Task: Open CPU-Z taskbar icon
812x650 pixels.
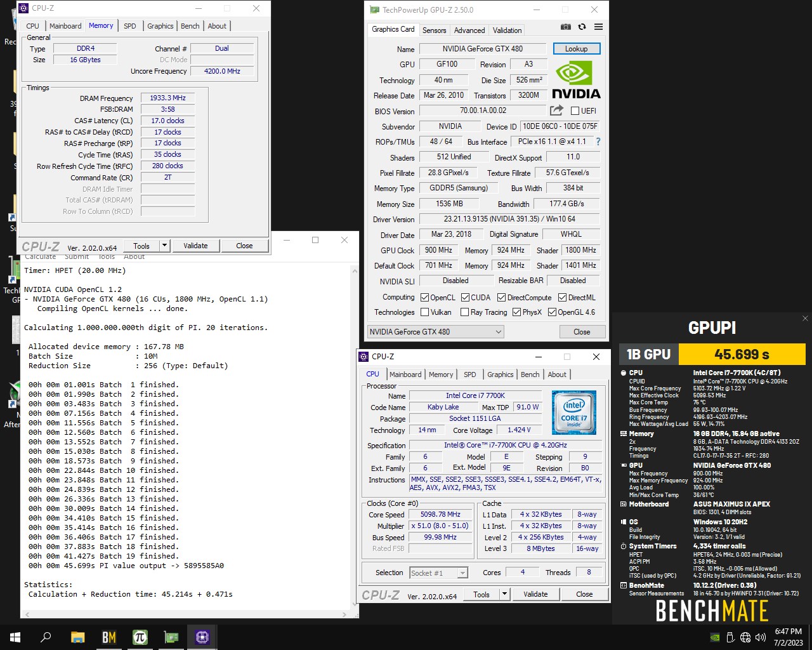Action: click(202, 637)
